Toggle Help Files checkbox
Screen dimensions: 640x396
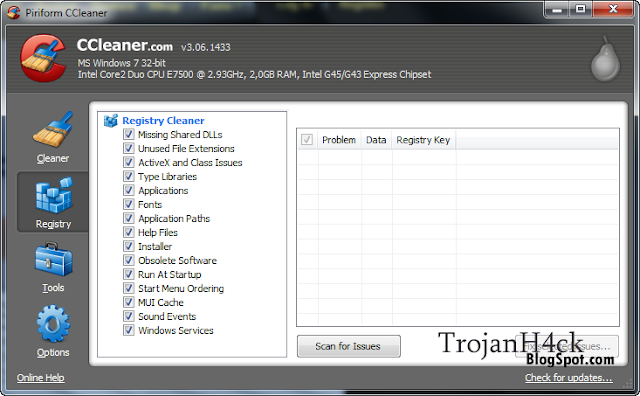pyautogui.click(x=129, y=232)
